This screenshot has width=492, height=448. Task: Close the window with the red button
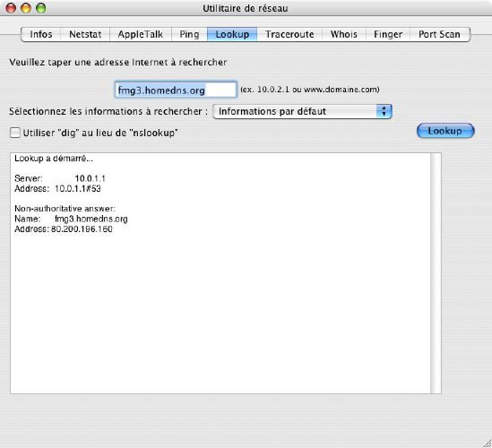[11, 8]
